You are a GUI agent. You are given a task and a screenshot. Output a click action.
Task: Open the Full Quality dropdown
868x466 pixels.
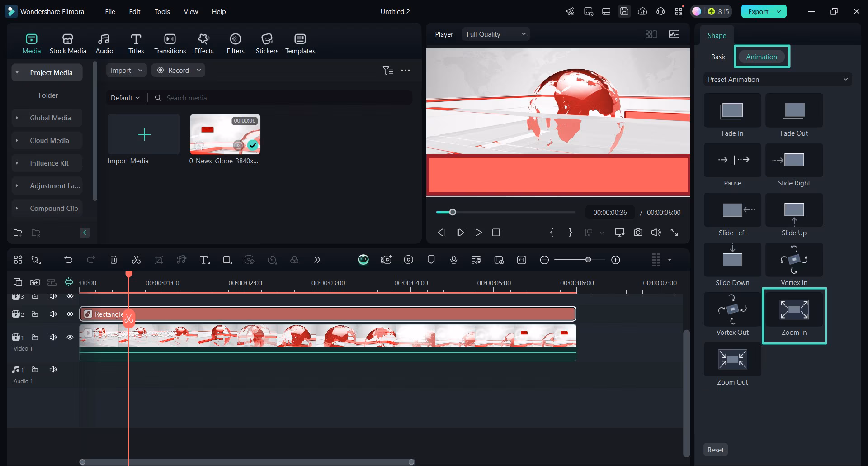point(496,34)
